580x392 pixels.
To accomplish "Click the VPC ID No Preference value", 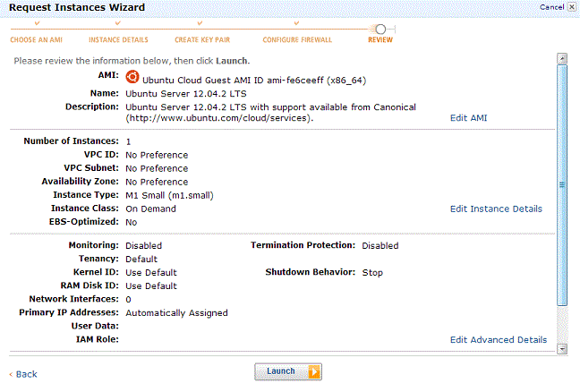I will [157, 155].
